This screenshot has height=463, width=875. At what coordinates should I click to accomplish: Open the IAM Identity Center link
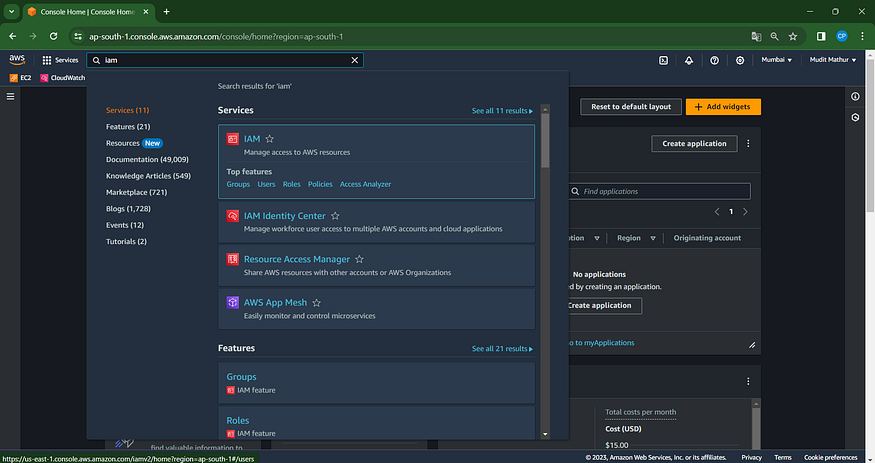pos(285,216)
